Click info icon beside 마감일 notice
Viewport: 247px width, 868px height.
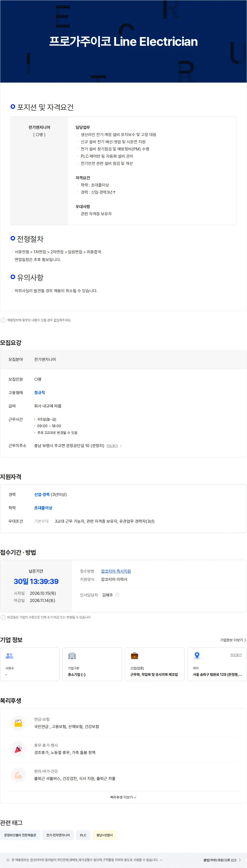pyautogui.click(x=3, y=617)
